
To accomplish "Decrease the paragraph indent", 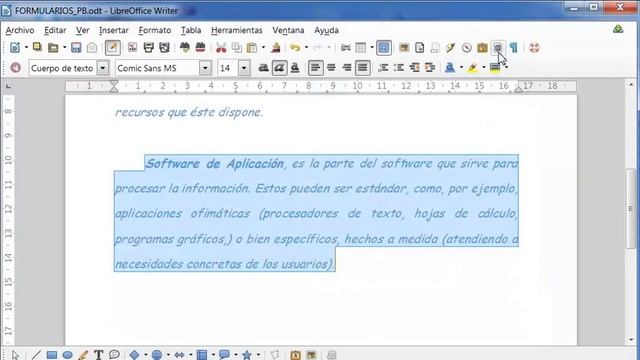I will click(x=414, y=68).
